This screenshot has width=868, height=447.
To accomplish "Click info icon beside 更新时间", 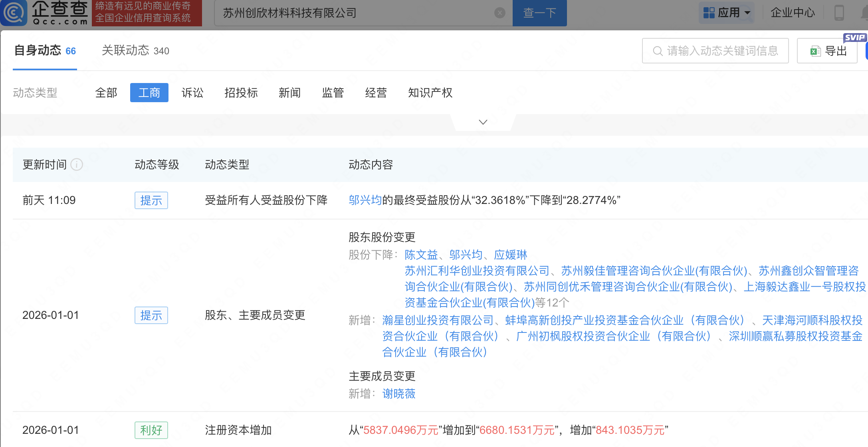I will (77, 164).
